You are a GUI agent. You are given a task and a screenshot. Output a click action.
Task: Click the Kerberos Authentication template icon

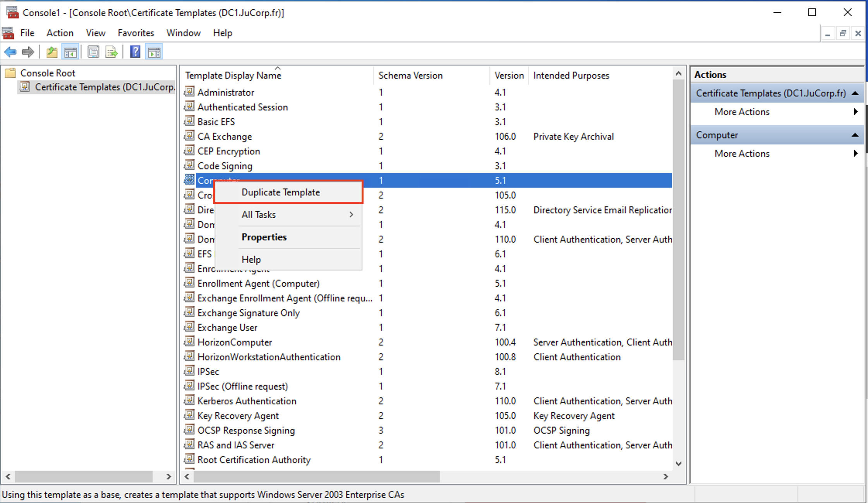point(189,400)
